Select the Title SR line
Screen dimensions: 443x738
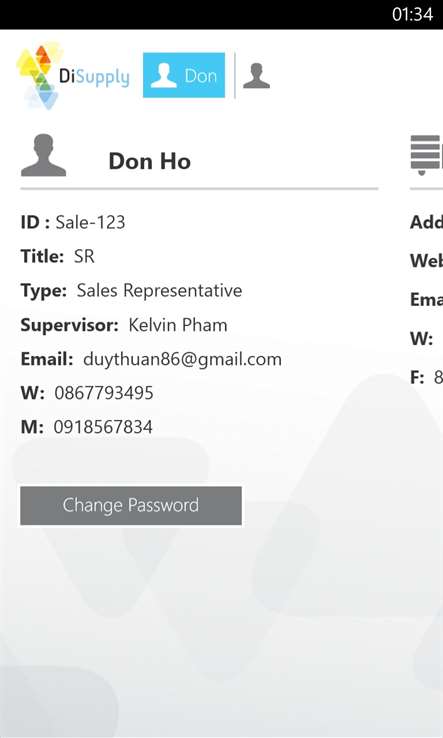point(57,257)
